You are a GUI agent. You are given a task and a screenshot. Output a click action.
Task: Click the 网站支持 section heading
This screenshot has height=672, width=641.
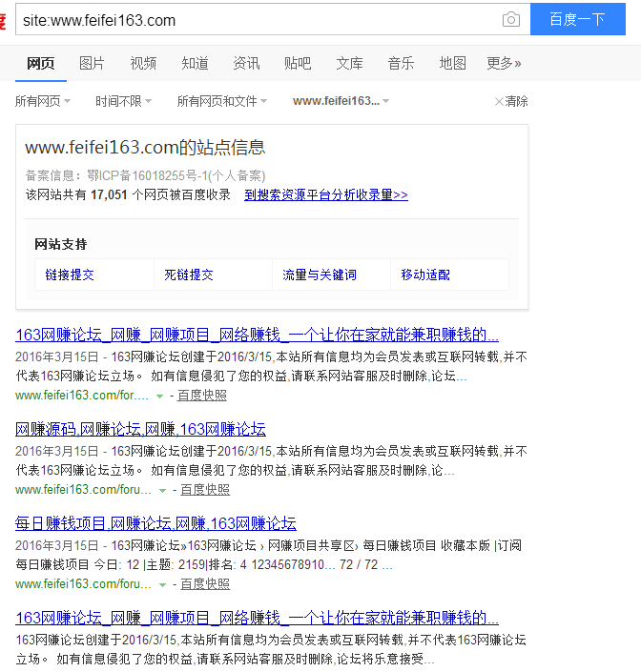tap(61, 244)
